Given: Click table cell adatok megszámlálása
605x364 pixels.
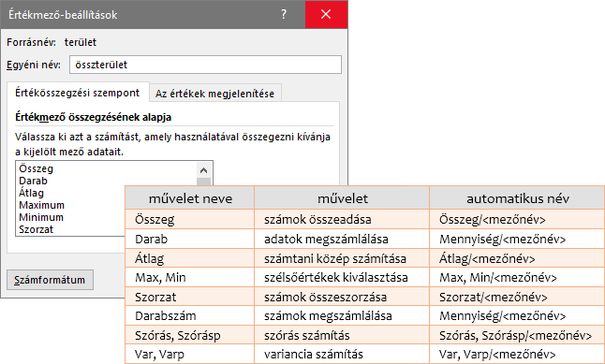Looking at the screenshot, I should pos(342,239).
